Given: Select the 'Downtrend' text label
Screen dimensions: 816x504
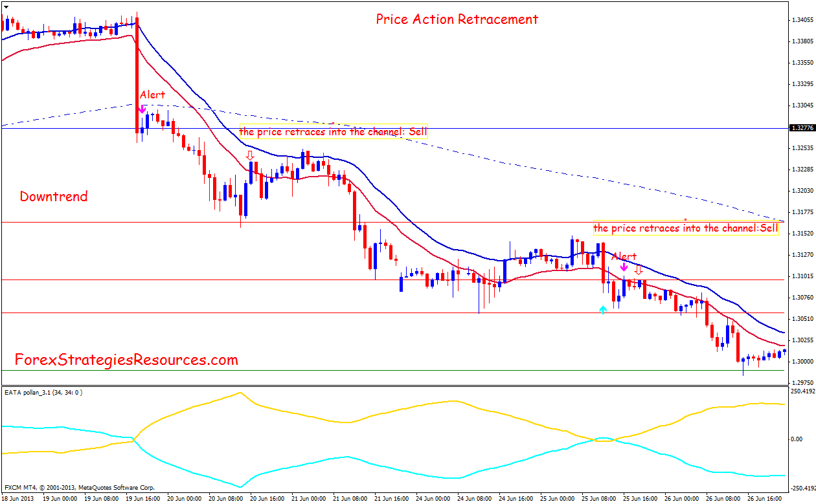Looking at the screenshot, I should 54,196.
